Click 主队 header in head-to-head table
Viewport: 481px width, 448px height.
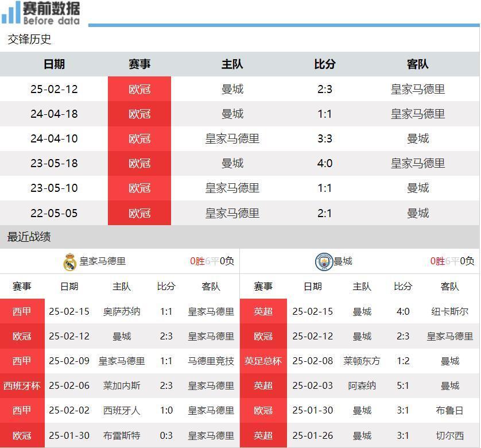click(x=232, y=64)
